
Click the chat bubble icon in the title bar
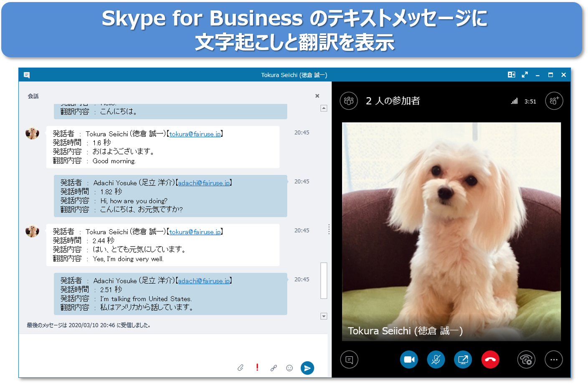coord(27,75)
